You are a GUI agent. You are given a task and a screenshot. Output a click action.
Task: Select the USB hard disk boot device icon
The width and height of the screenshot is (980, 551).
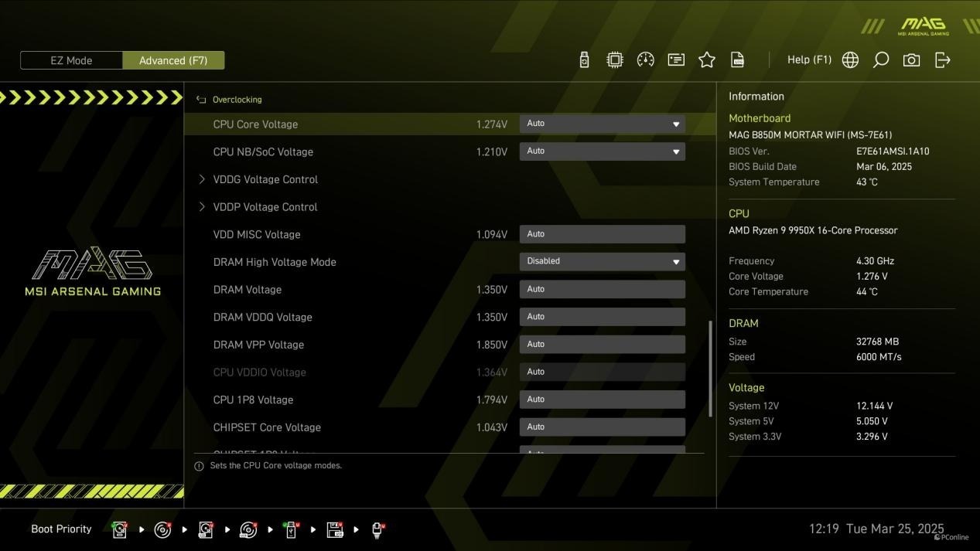(x=206, y=529)
